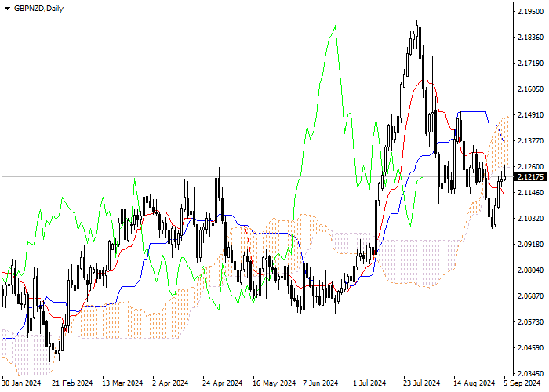
Task: Click the 24 Apr 2024 date label
Action: [x=223, y=383]
